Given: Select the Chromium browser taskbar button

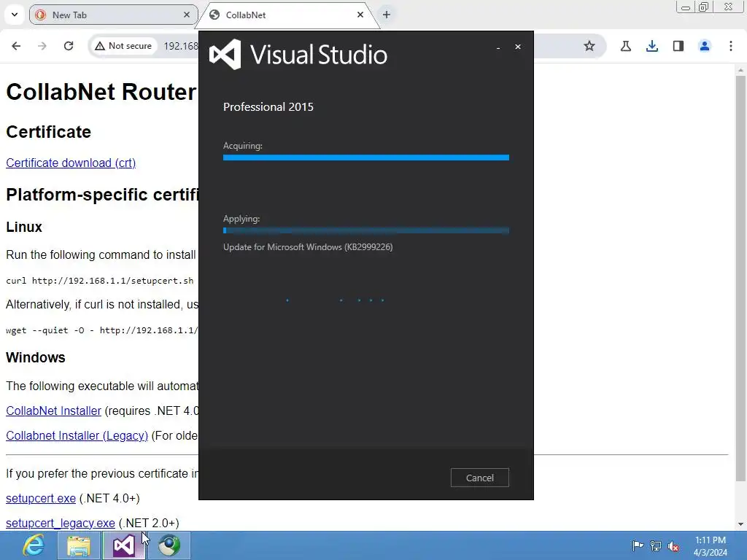Looking at the screenshot, I should (x=169, y=545).
